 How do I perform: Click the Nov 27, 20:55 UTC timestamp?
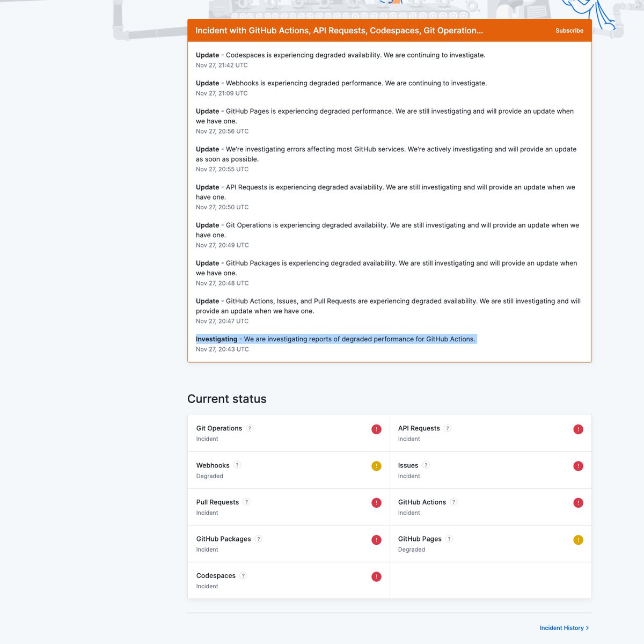coord(222,170)
